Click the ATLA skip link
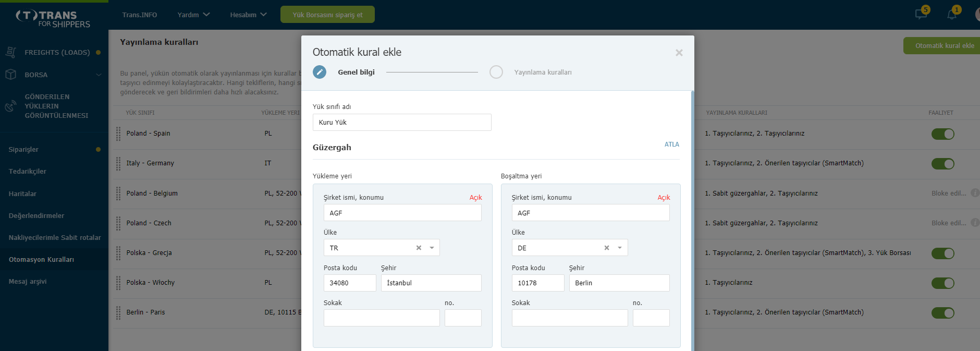Image resolution: width=980 pixels, height=351 pixels. click(x=671, y=144)
